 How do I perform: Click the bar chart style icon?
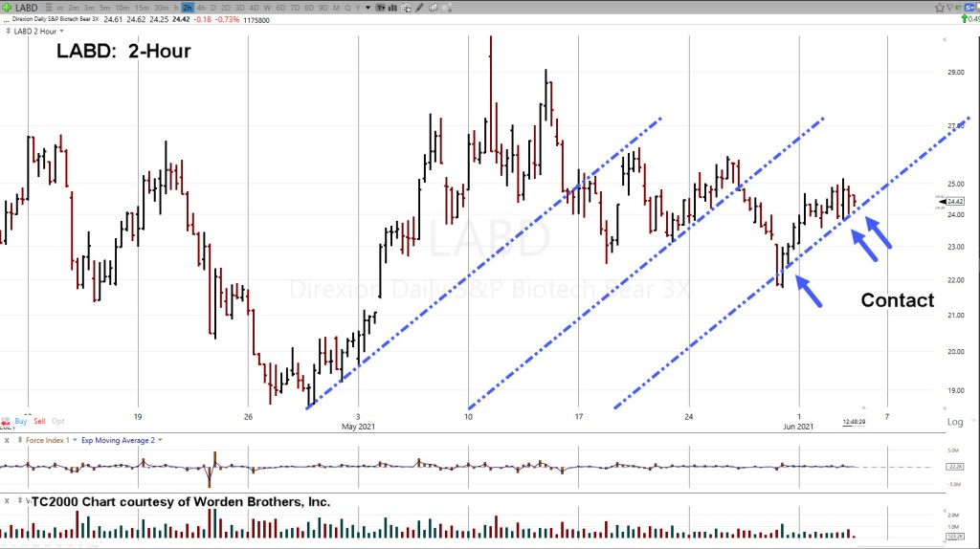[392, 8]
